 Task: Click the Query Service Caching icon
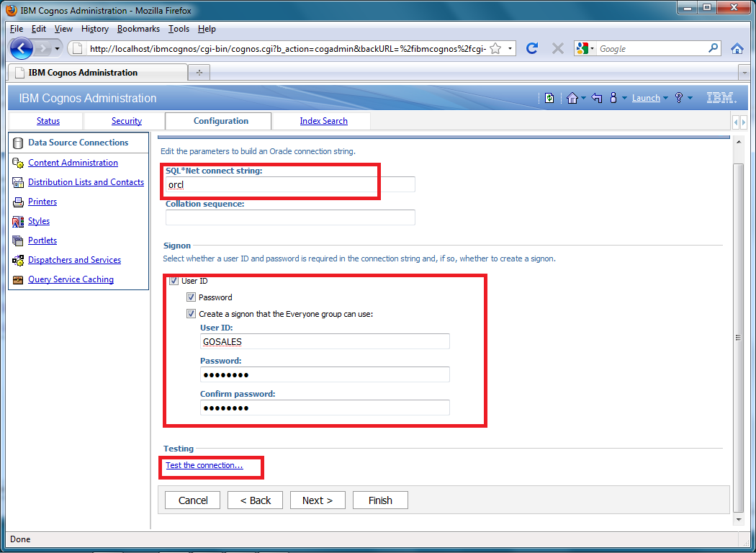tap(18, 279)
